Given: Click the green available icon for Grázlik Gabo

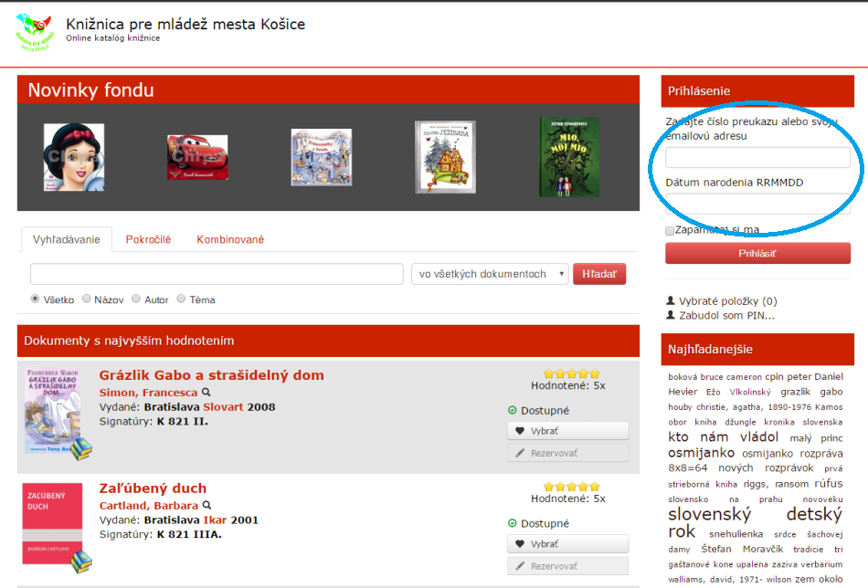Looking at the screenshot, I should [x=512, y=410].
